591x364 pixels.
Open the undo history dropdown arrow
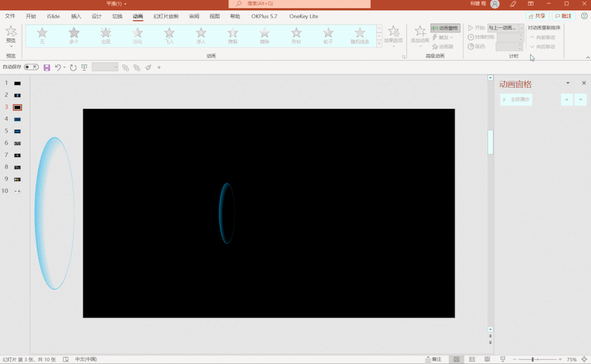65,67
